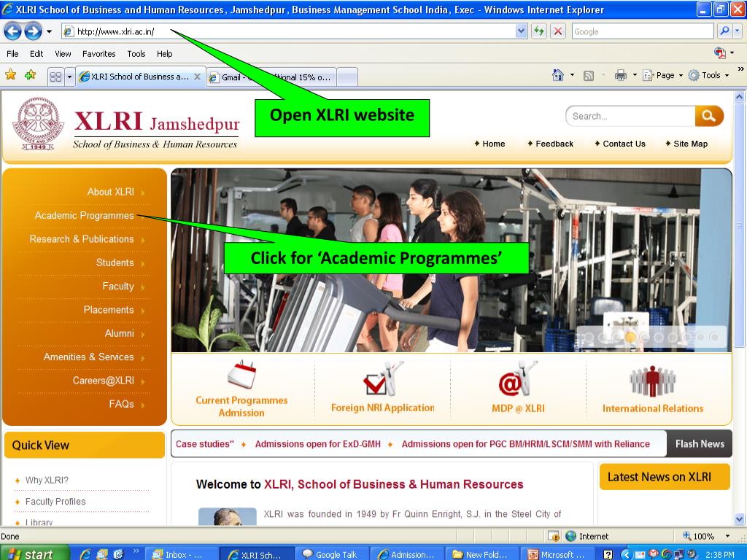Open the View menu
Image resolution: width=747 pixels, height=560 pixels.
point(63,54)
